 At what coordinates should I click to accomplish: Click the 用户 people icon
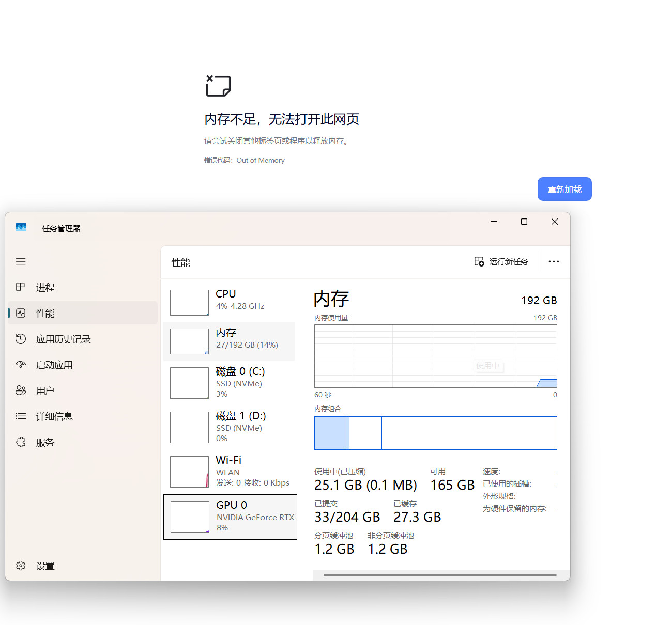click(21, 390)
